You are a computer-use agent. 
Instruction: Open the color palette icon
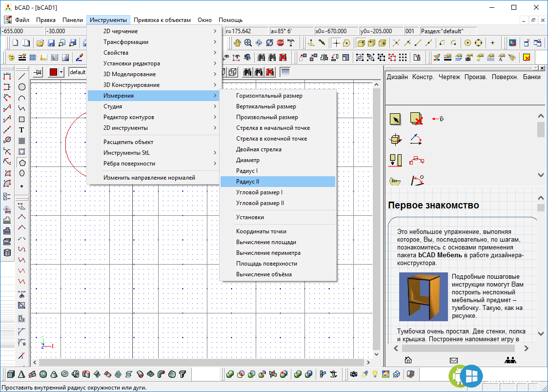(11, 57)
